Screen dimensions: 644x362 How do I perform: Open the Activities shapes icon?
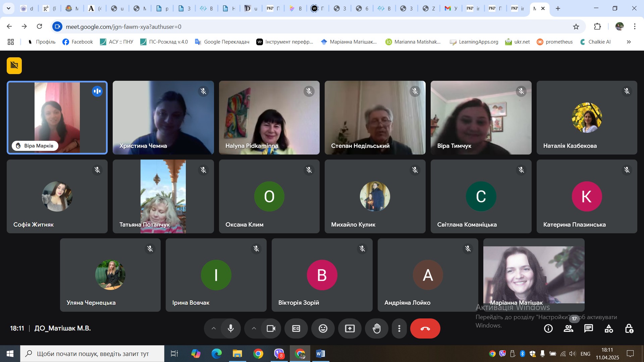[608, 328]
